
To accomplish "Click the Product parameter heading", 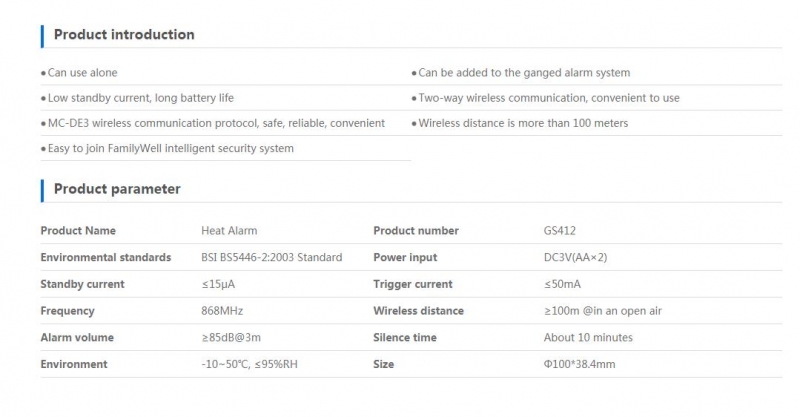I will tap(117, 189).
